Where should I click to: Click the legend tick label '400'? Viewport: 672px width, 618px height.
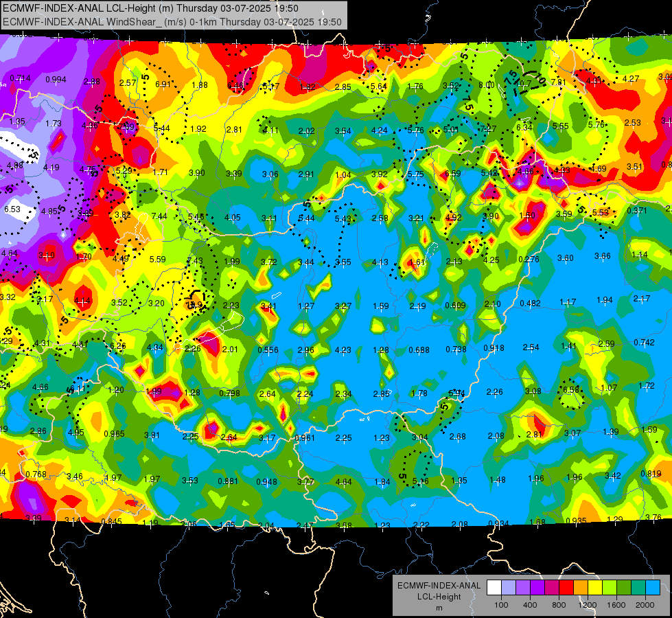(x=530, y=605)
